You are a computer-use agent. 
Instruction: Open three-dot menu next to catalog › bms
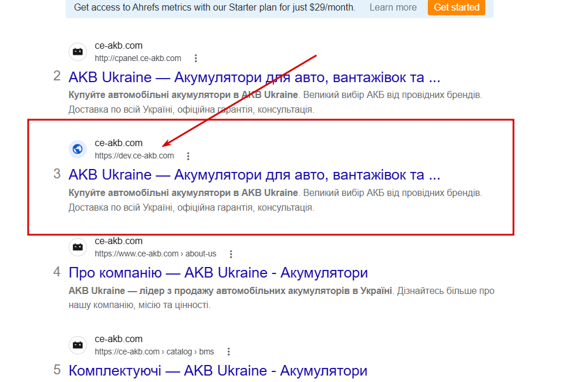point(229,352)
